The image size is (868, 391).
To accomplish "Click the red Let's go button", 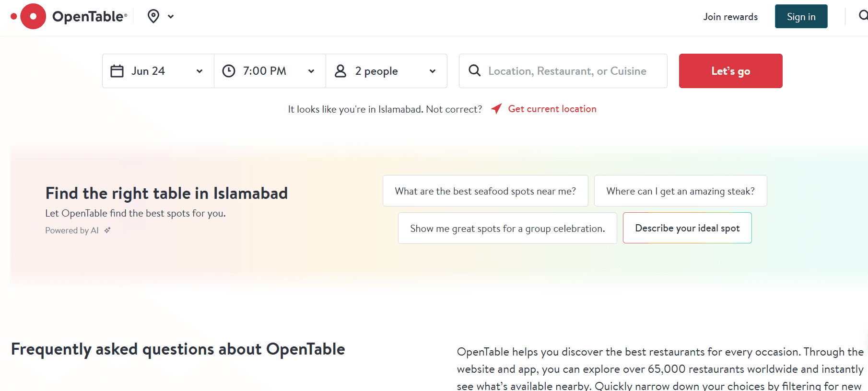I will click(x=730, y=71).
